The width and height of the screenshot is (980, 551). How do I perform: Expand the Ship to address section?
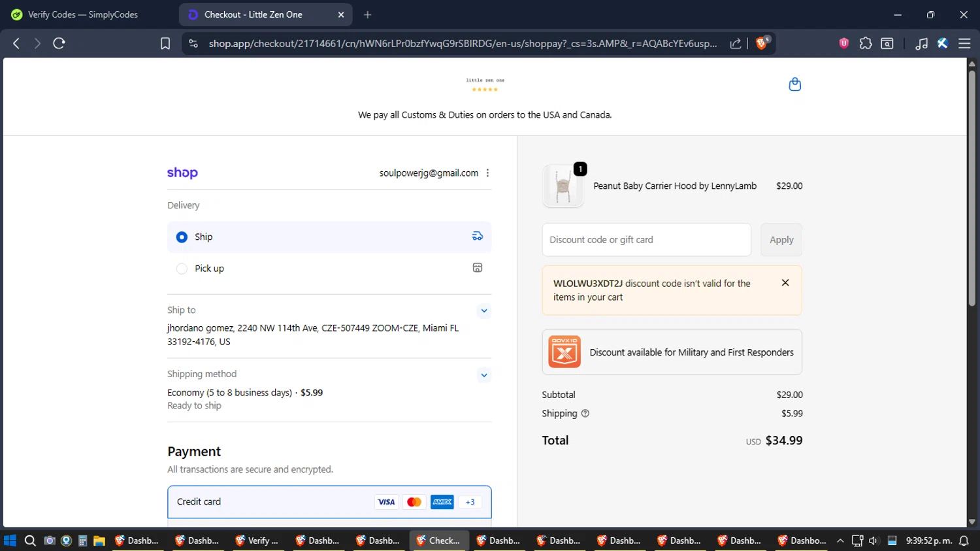pyautogui.click(x=484, y=311)
